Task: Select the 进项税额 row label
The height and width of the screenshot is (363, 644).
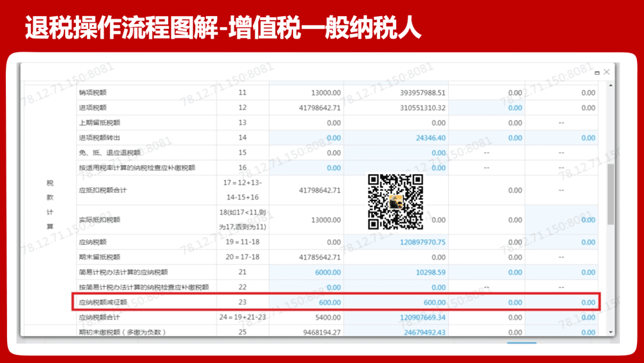Action: [x=93, y=108]
